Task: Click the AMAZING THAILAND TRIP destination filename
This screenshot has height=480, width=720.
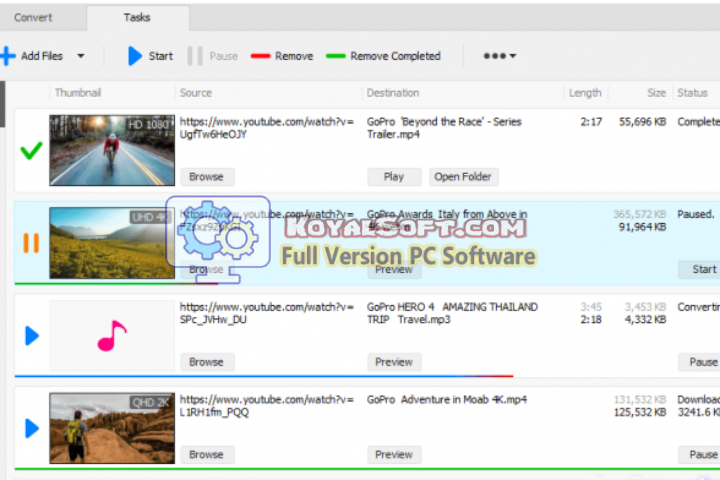Action: (x=452, y=313)
